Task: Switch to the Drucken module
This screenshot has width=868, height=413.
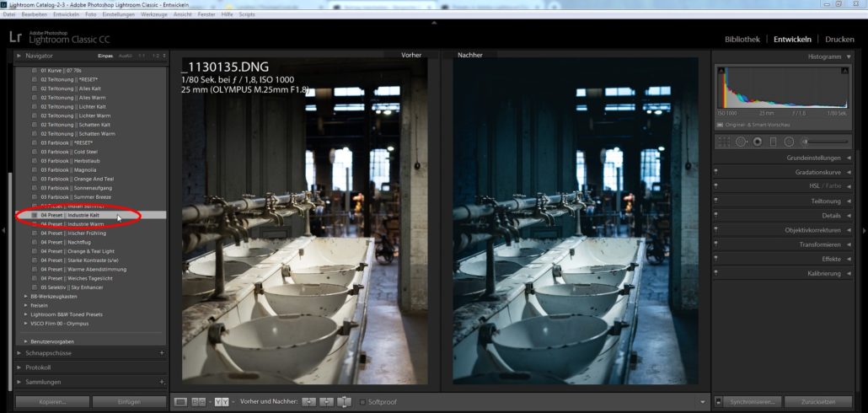Action: (x=839, y=40)
